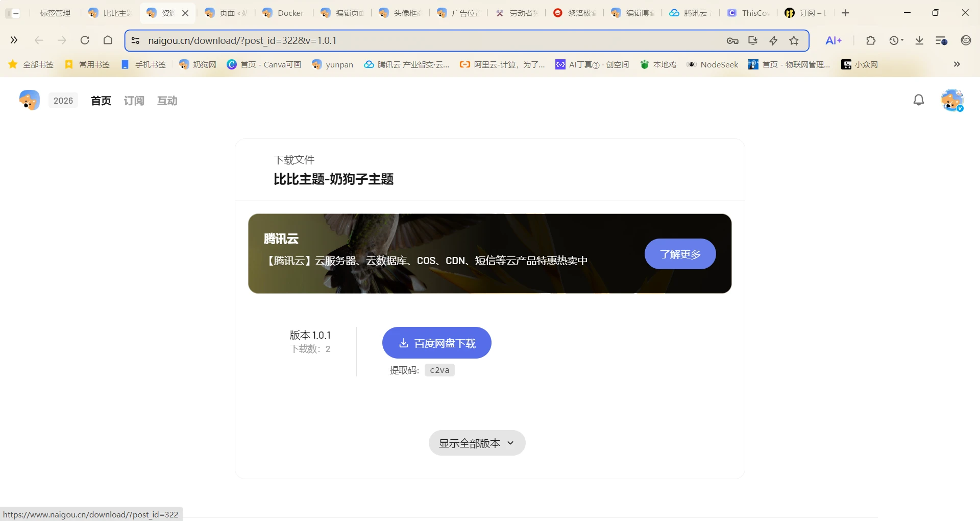The image size is (980, 521).
Task: Switch to the 劳动者 tab
Action: click(x=517, y=13)
